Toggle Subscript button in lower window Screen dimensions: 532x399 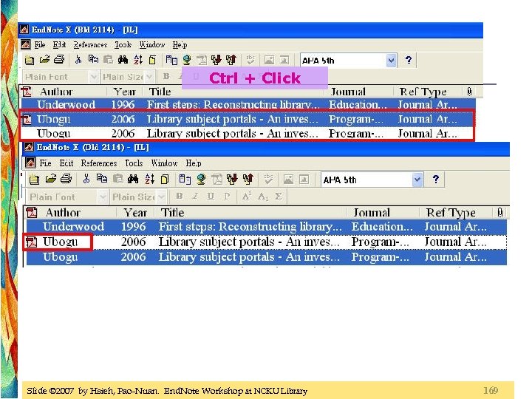coord(263,197)
